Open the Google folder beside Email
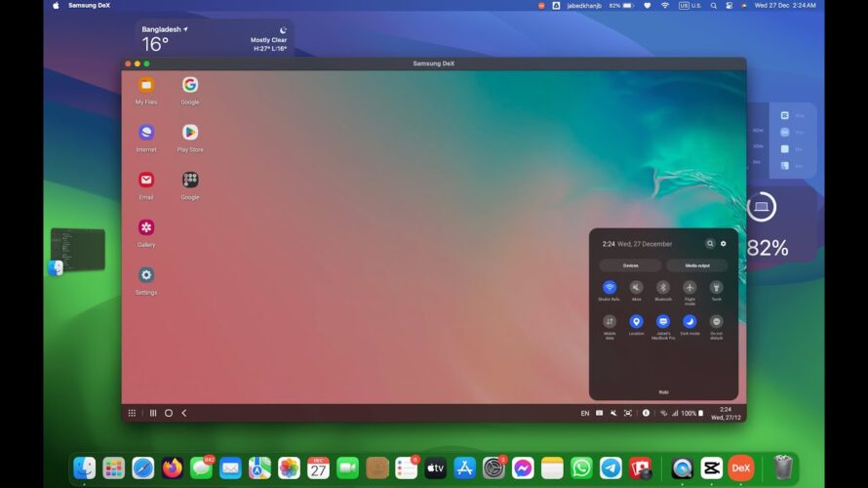 [x=190, y=180]
